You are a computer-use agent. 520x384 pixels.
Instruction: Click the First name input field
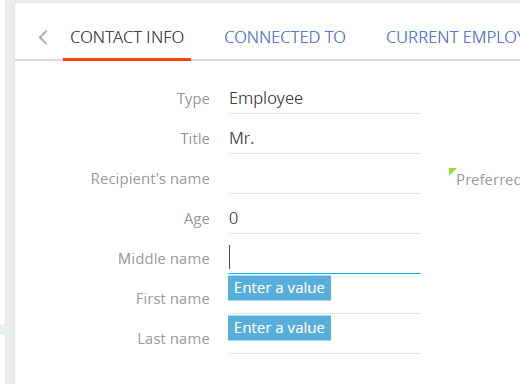[x=376, y=299]
